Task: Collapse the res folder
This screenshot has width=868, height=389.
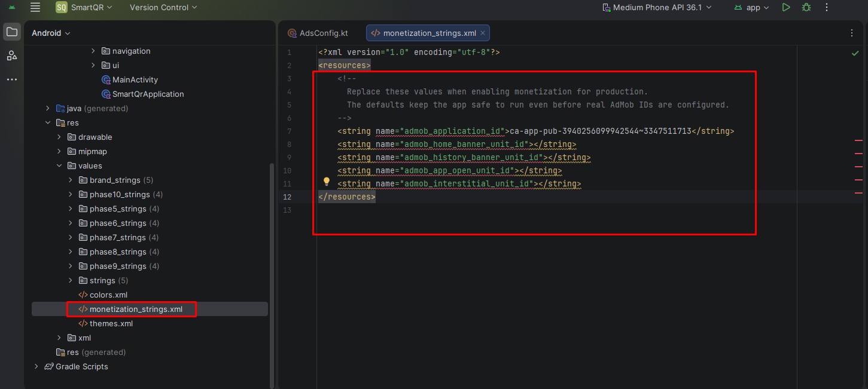Action: click(x=48, y=122)
